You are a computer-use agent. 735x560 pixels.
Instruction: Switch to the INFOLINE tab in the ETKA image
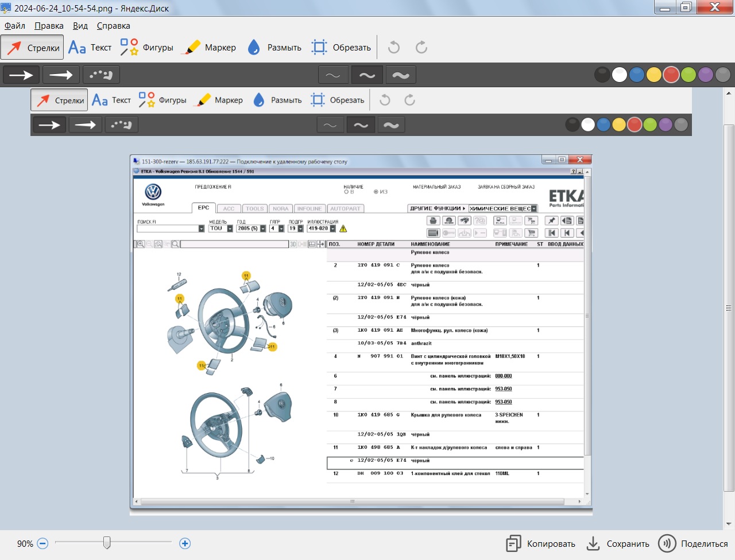pos(310,209)
